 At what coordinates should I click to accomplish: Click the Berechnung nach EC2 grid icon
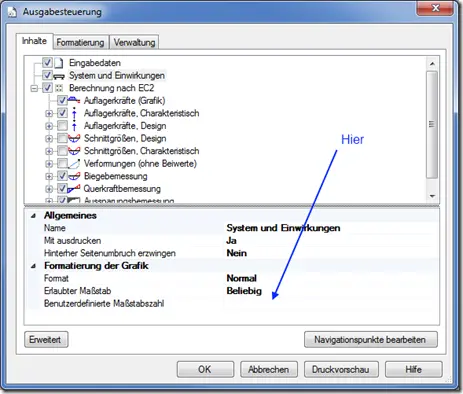point(59,88)
